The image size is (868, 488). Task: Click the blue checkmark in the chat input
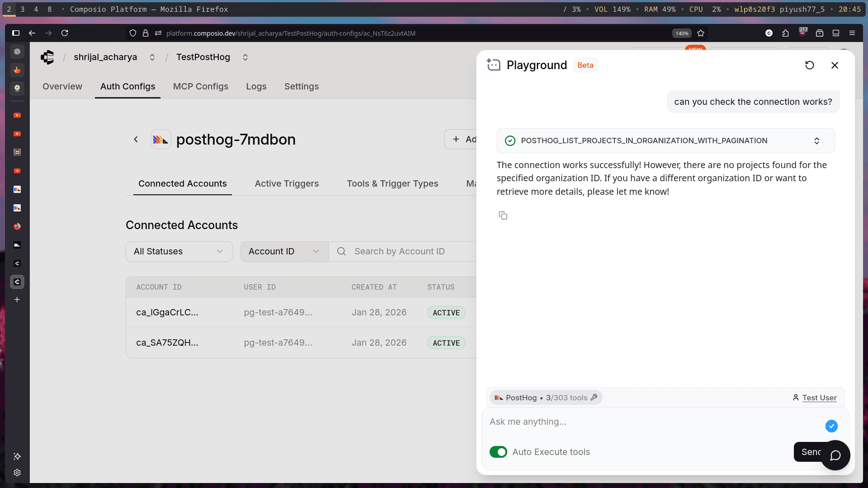831,426
